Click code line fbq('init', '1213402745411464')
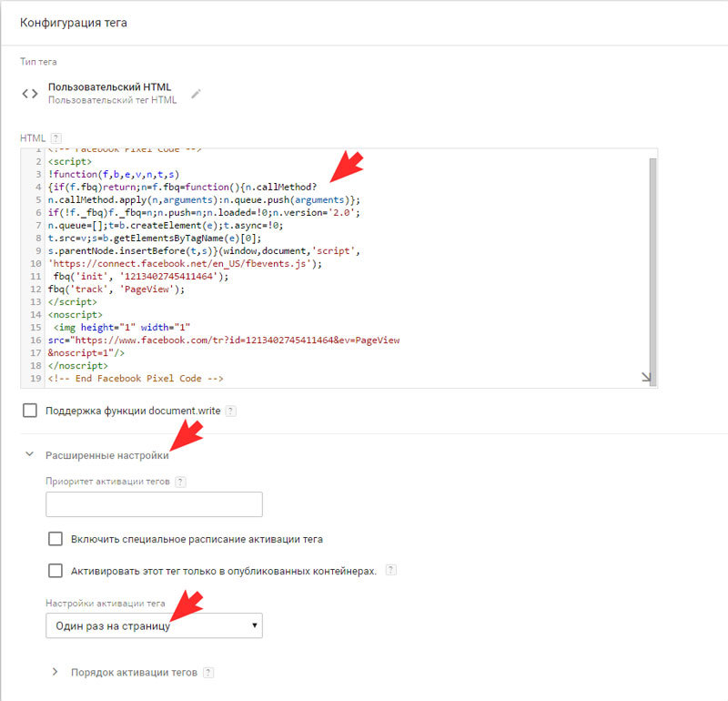Viewport: 728px width, 701px height. coord(141,277)
